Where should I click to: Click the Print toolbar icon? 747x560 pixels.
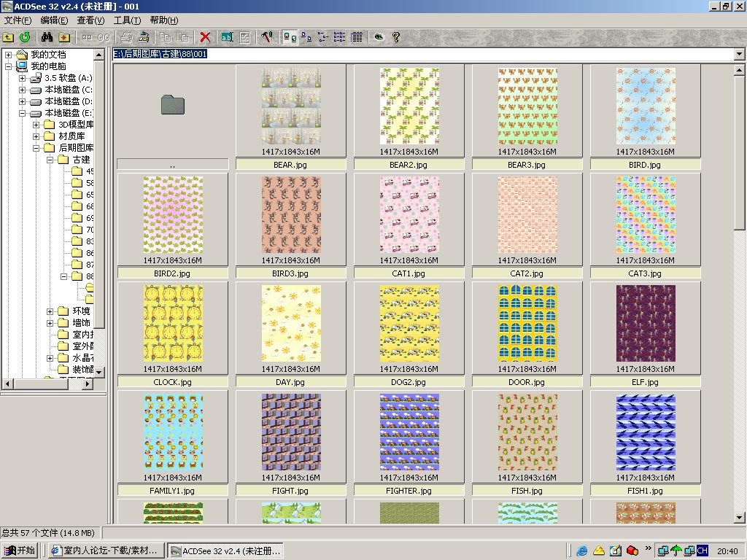126,37
